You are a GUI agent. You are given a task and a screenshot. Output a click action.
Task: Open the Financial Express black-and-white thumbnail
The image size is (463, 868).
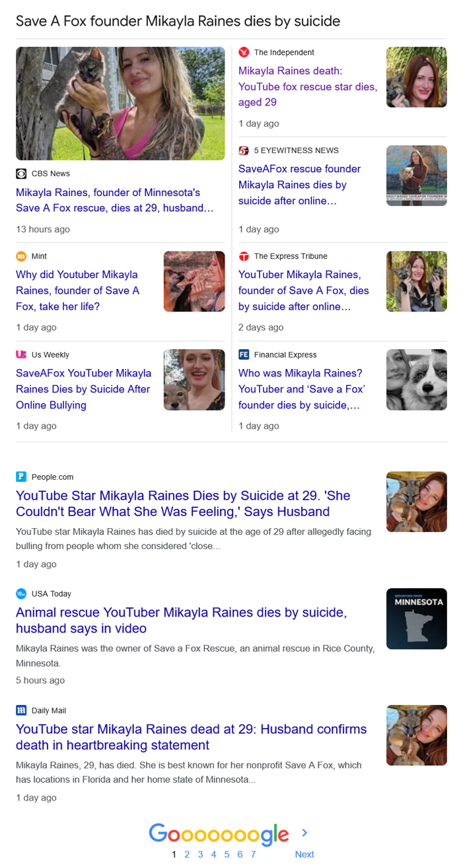417,380
